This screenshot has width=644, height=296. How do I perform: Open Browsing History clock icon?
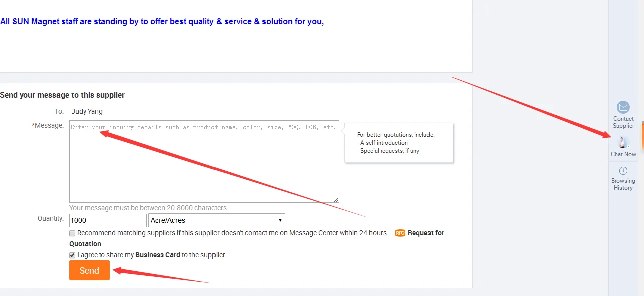tap(623, 171)
